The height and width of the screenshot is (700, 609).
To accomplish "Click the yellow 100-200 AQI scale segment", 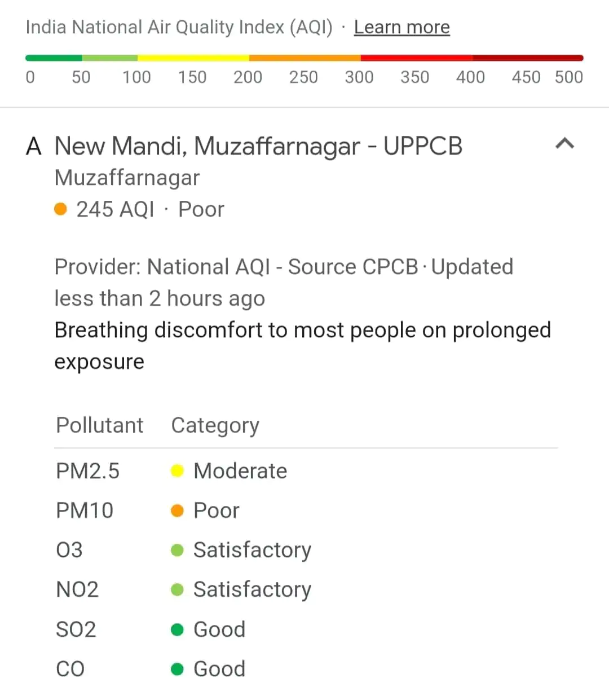I will tap(193, 58).
